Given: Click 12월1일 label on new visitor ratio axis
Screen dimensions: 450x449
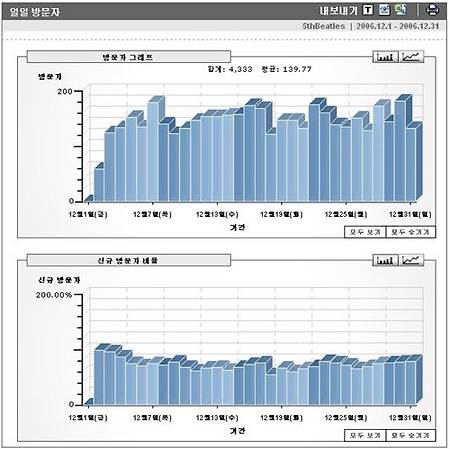Looking at the screenshot, I should (88, 418).
